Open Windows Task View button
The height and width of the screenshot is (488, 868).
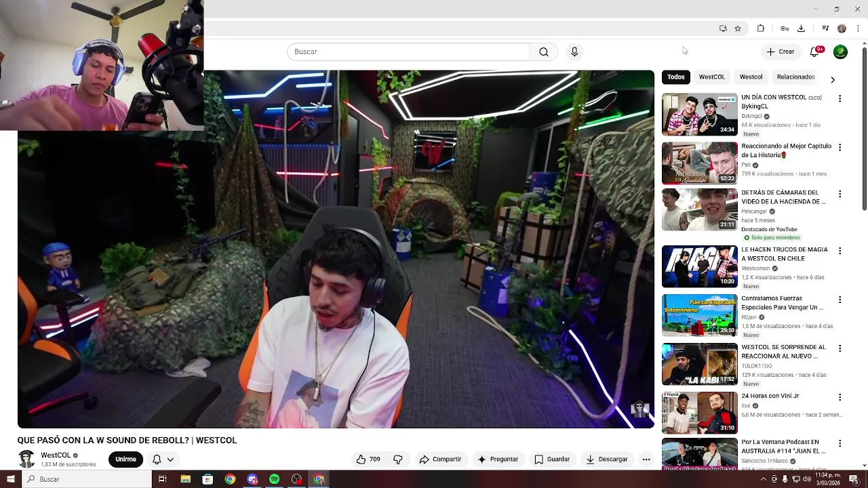[163, 479]
